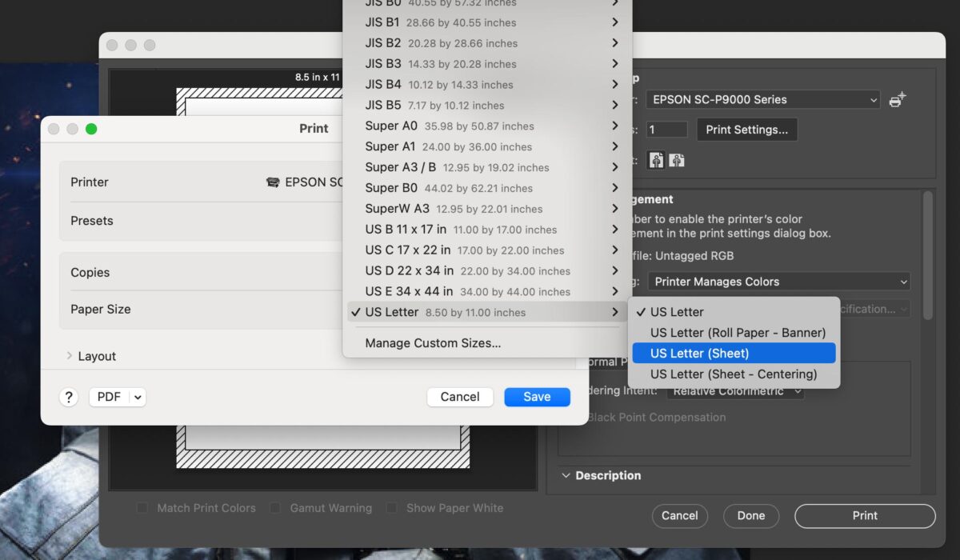Click the Photoshop print dialog vertical scrollbar
This screenshot has height=560, width=960.
tap(928, 256)
